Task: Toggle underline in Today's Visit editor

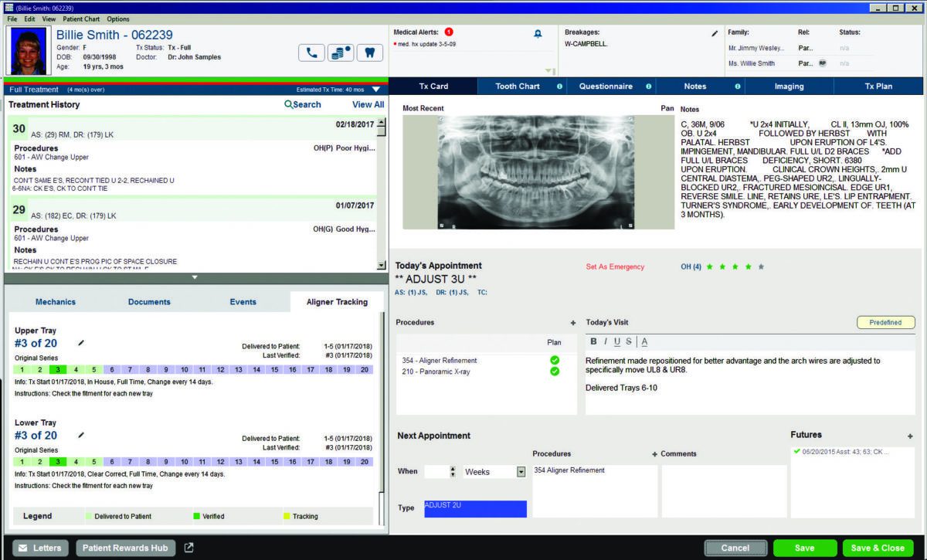Action: pyautogui.click(x=617, y=341)
